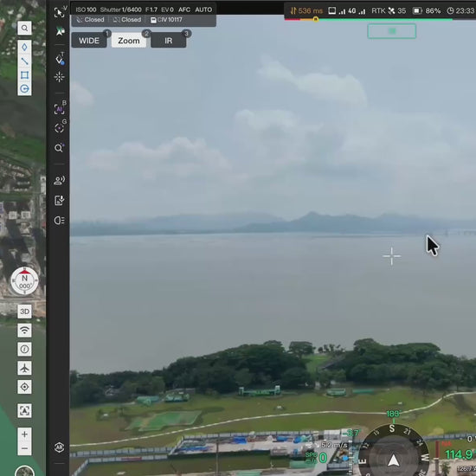Click the 23:33 flight time clock
This screenshot has height=476, width=476.
(460, 11)
